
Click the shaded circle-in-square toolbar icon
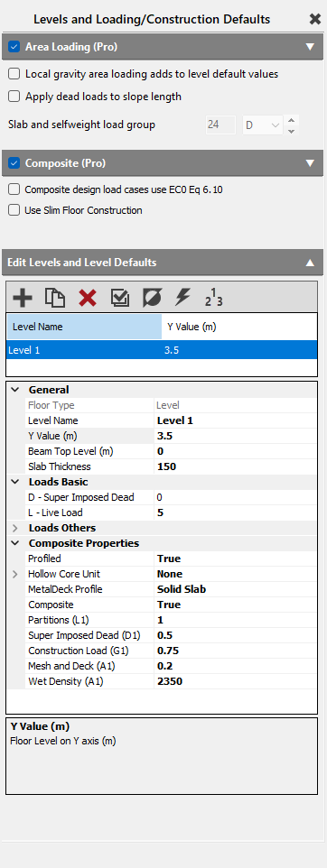click(151, 298)
